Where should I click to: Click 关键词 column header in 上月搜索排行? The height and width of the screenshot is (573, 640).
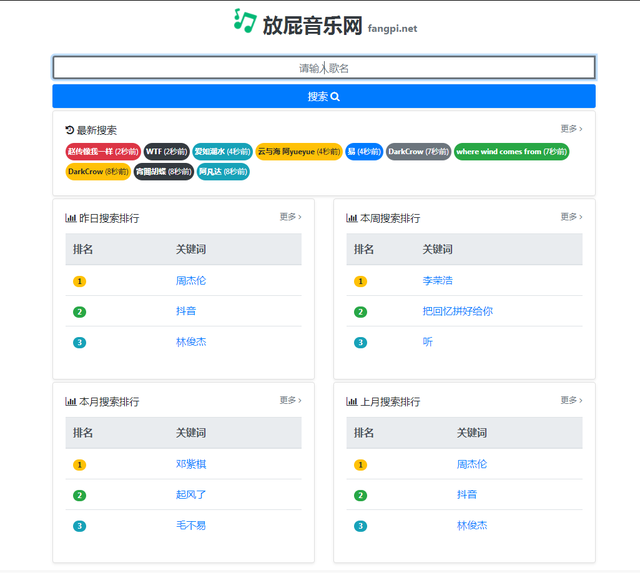[472, 433]
